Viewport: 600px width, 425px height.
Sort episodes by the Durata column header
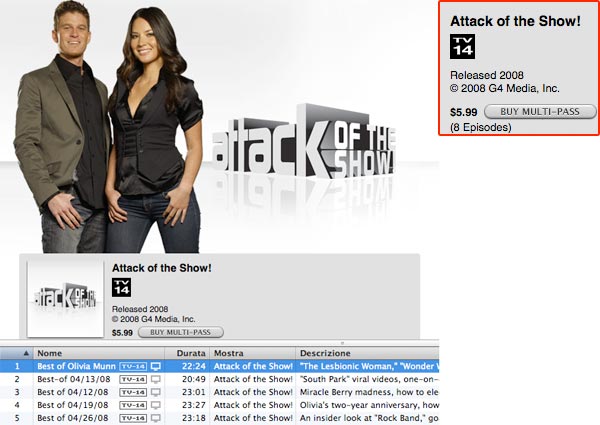(187, 353)
